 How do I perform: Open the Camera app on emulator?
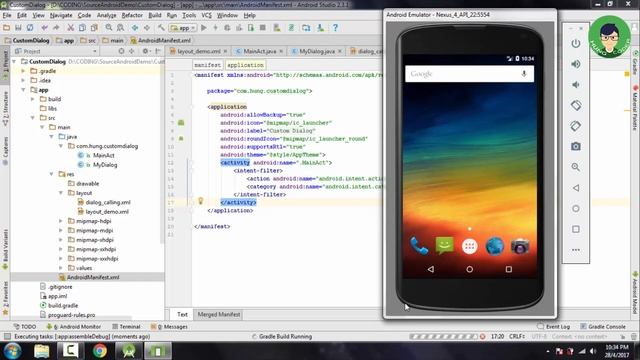[x=520, y=246]
